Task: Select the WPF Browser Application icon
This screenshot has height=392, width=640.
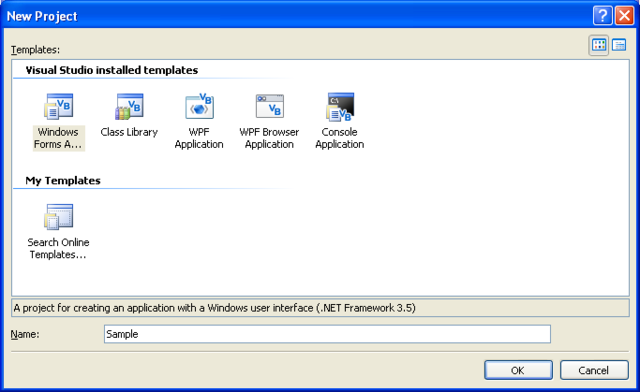Action: click(269, 106)
